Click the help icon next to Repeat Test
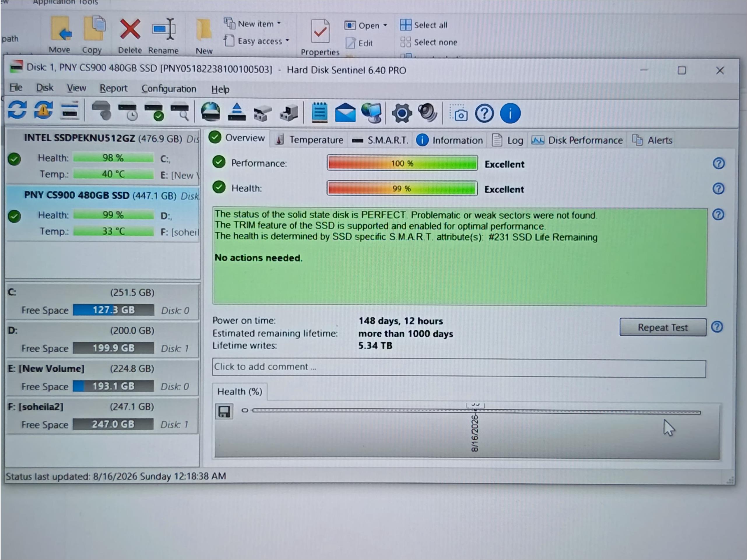This screenshot has height=560, width=747. tap(717, 327)
